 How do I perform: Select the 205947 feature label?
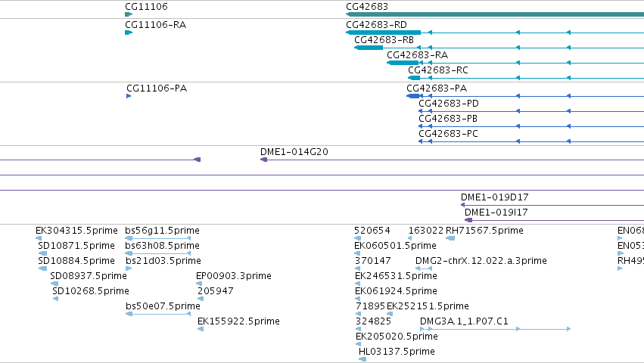[216, 292]
